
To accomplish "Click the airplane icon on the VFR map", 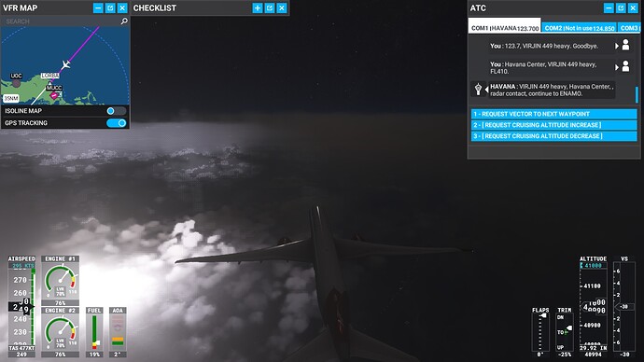I will [65, 64].
